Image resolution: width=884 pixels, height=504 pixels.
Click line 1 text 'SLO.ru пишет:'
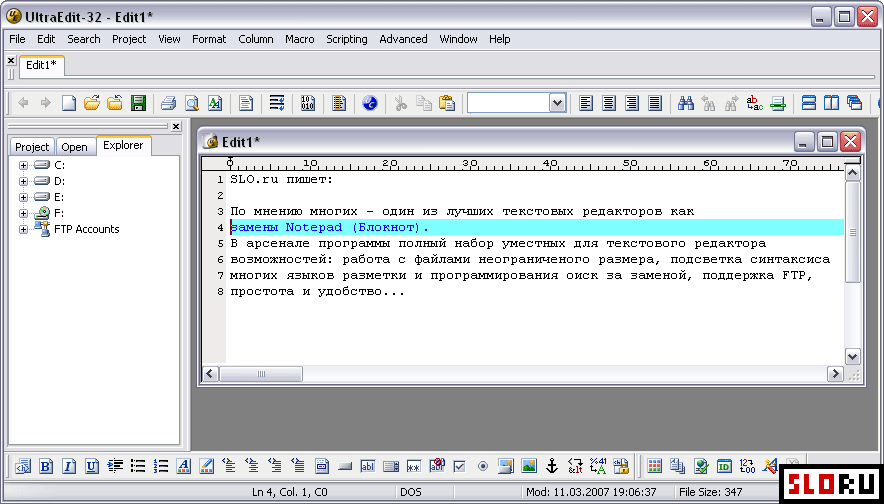click(282, 180)
